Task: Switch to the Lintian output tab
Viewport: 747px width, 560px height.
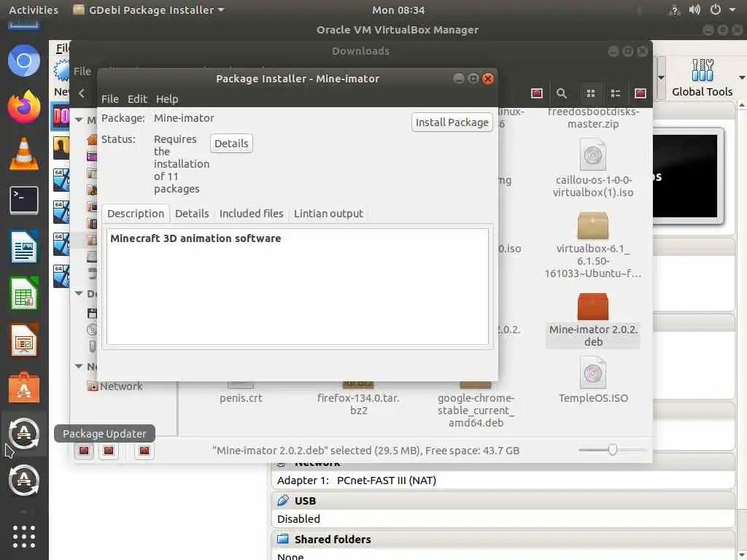Action: (328, 214)
